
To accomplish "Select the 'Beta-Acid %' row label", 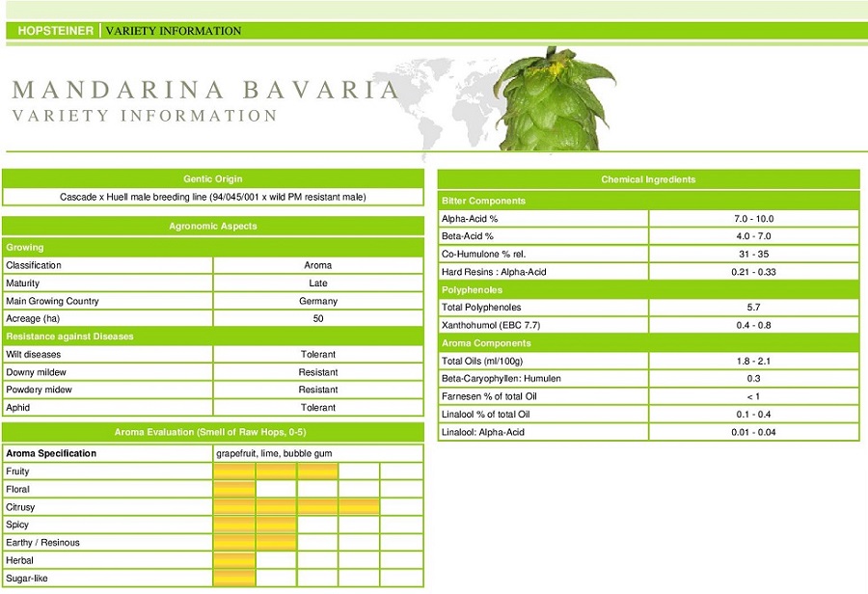I will tap(467, 236).
